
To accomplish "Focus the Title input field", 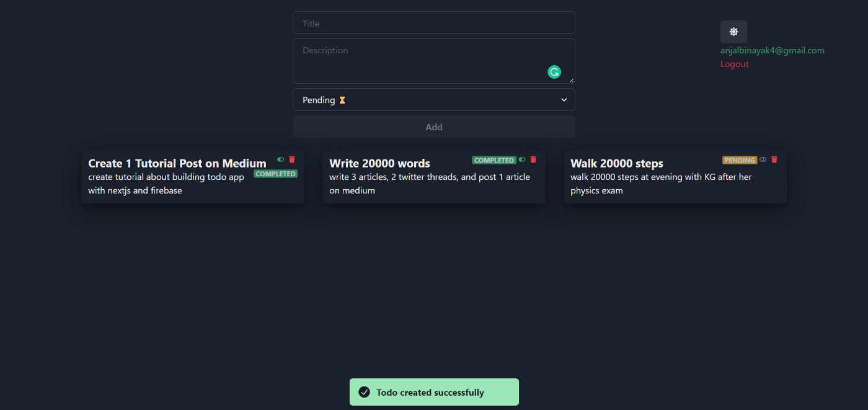I will click(x=433, y=23).
